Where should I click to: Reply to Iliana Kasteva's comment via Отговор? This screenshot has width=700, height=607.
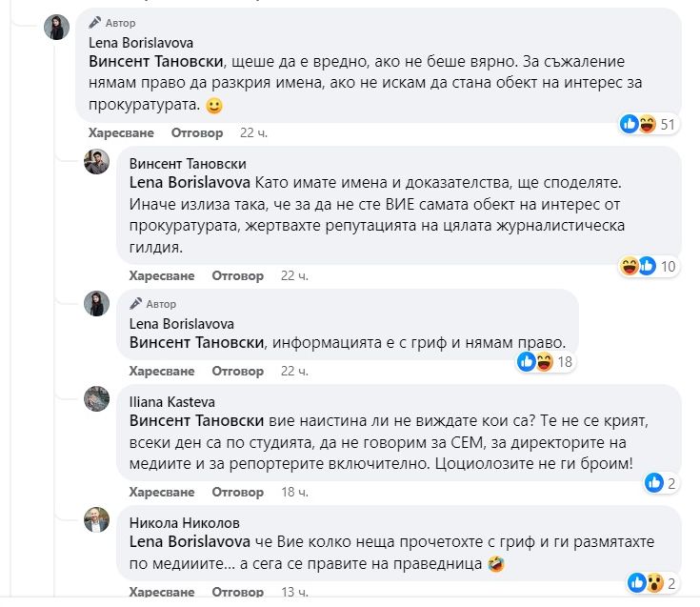click(237, 492)
